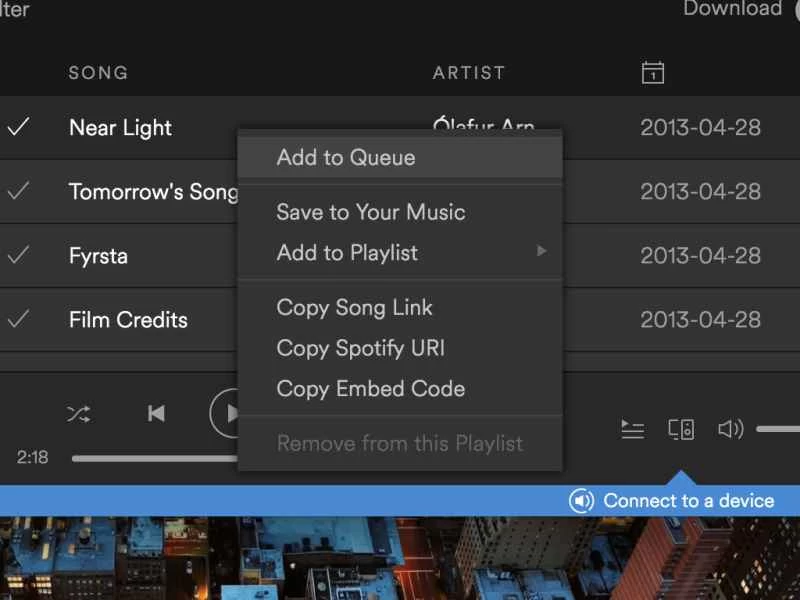Click the Download button
800x600 pixels.
coord(734,10)
